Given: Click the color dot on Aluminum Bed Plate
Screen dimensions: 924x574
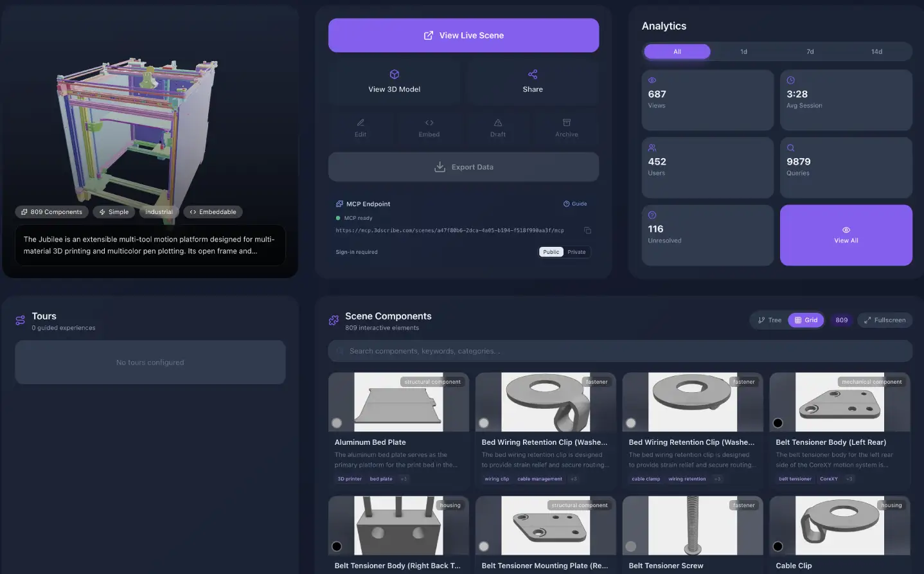Looking at the screenshot, I should click(x=337, y=423).
